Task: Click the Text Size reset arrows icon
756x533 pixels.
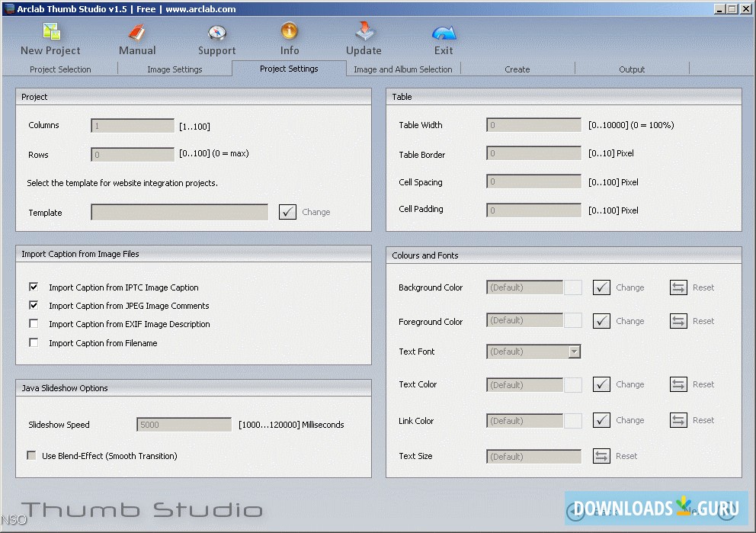Action: click(x=601, y=456)
